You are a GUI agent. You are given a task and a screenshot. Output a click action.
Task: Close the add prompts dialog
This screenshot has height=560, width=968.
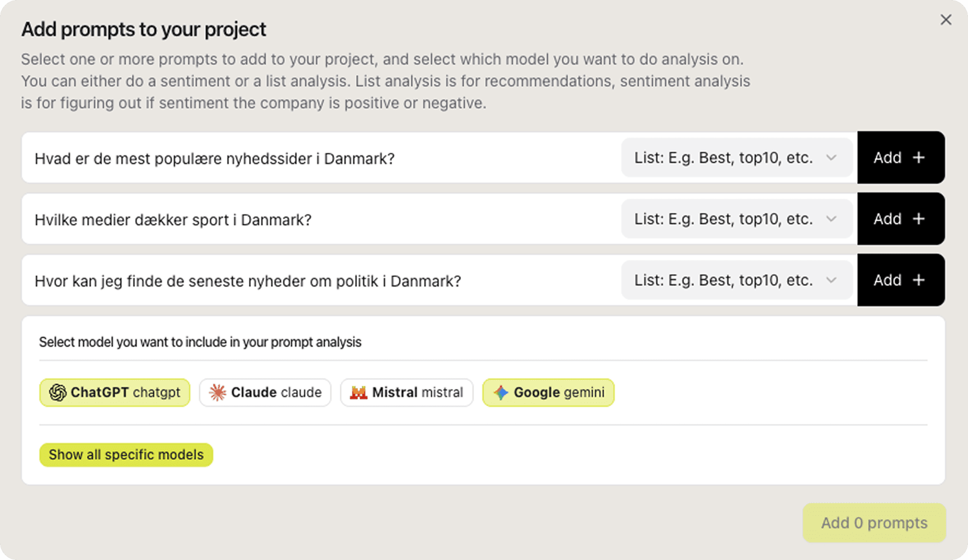coord(946,20)
